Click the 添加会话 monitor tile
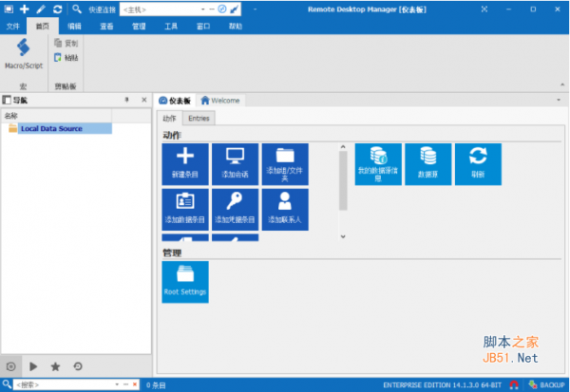The width and height of the screenshot is (570, 392). (236, 164)
